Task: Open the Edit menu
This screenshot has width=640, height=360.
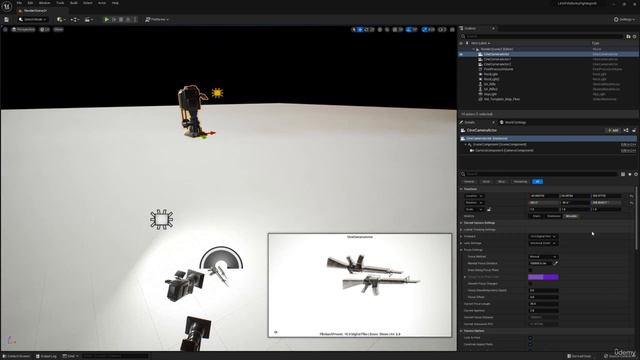Action: pos(30,3)
